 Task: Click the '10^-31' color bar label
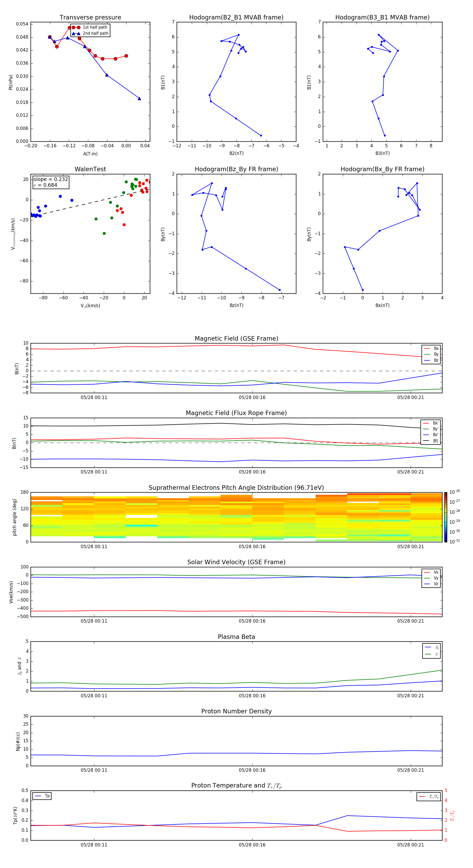pyautogui.click(x=455, y=542)
